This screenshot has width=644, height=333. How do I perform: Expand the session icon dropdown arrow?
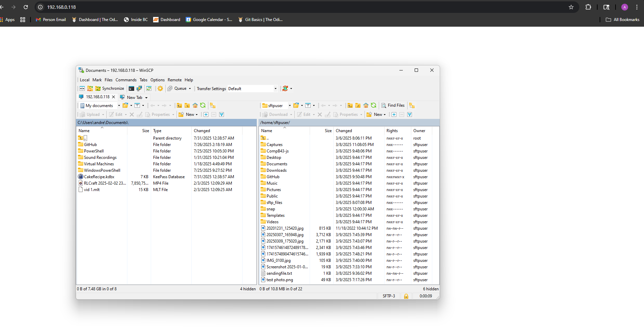291,89
